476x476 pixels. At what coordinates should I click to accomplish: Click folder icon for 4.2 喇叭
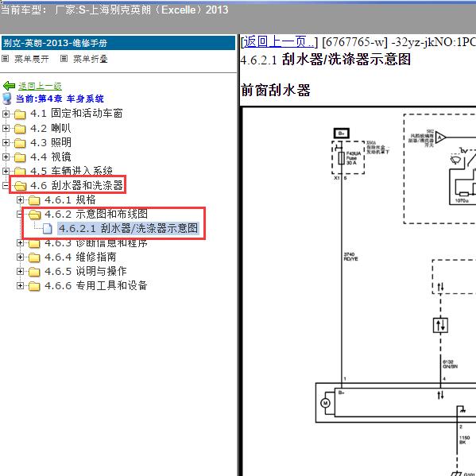[x=20, y=129]
